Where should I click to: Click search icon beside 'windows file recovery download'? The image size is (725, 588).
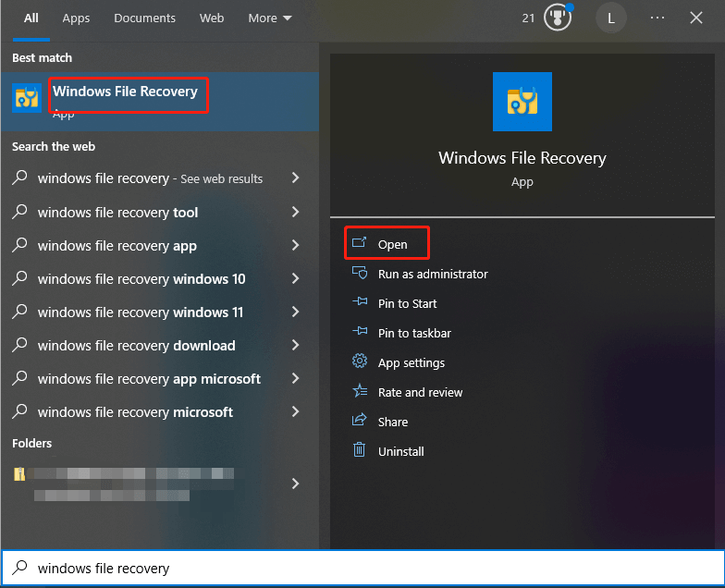(19, 345)
